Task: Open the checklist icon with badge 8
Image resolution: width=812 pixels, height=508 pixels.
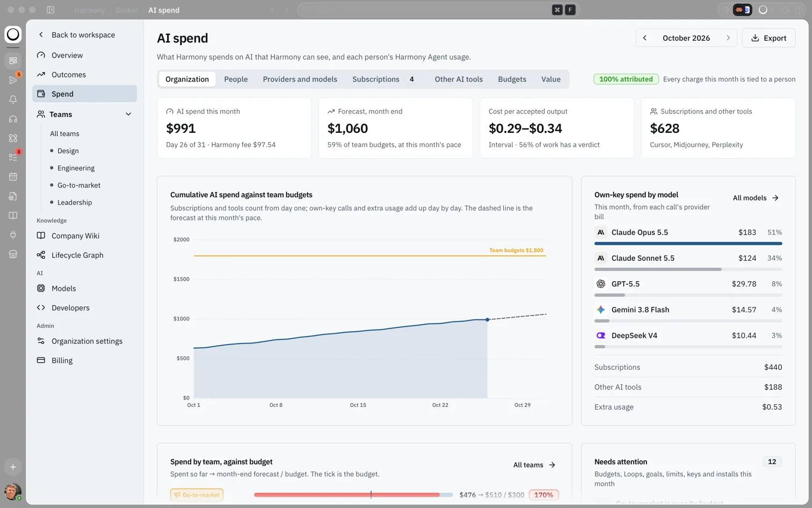Action: [x=13, y=158]
